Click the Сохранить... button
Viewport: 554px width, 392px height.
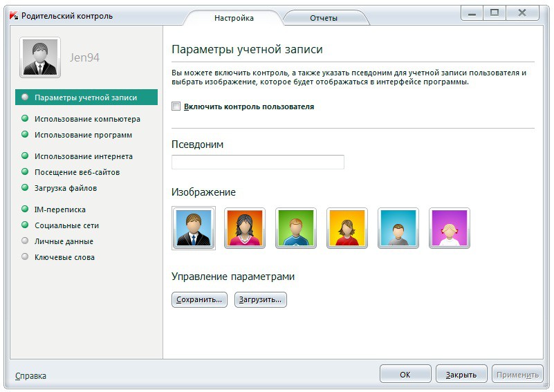199,300
